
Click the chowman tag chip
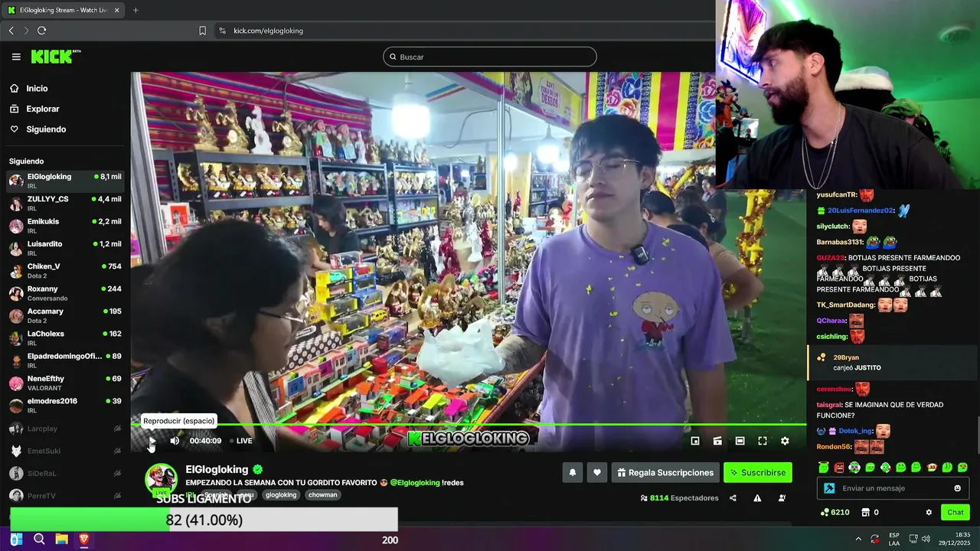click(x=322, y=495)
